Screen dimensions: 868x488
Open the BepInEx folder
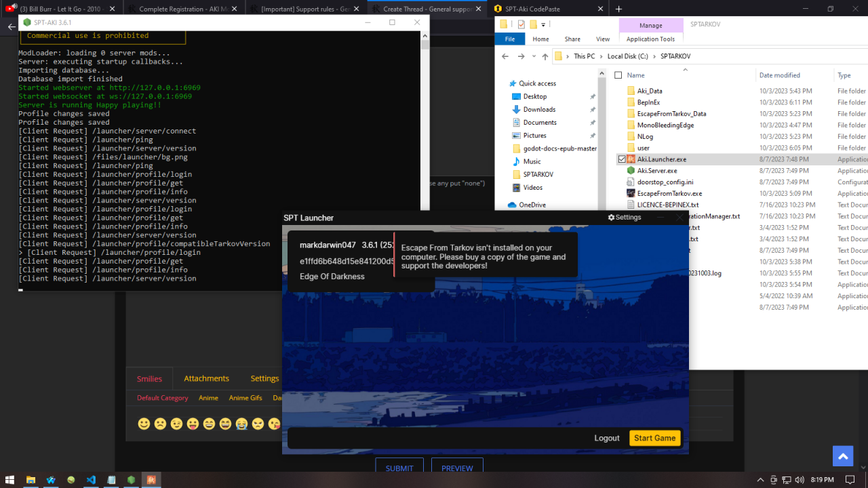[648, 102]
